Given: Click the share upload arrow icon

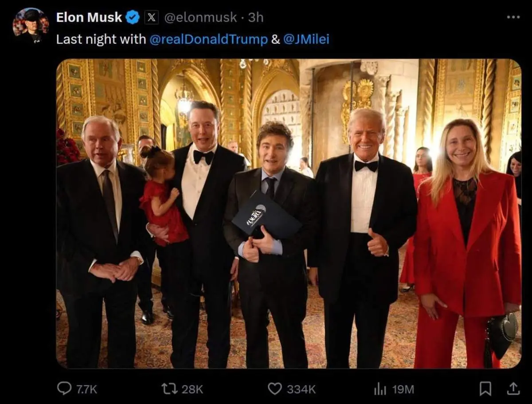Looking at the screenshot, I should [513, 389].
